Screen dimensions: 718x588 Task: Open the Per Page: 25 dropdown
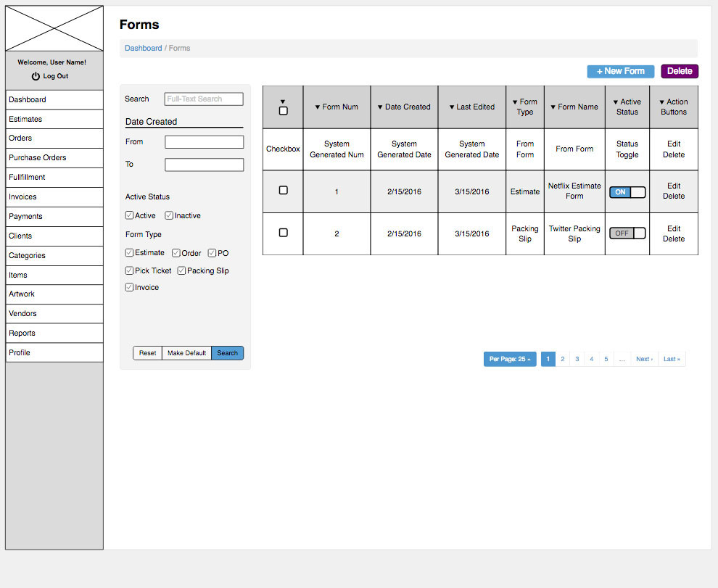510,359
